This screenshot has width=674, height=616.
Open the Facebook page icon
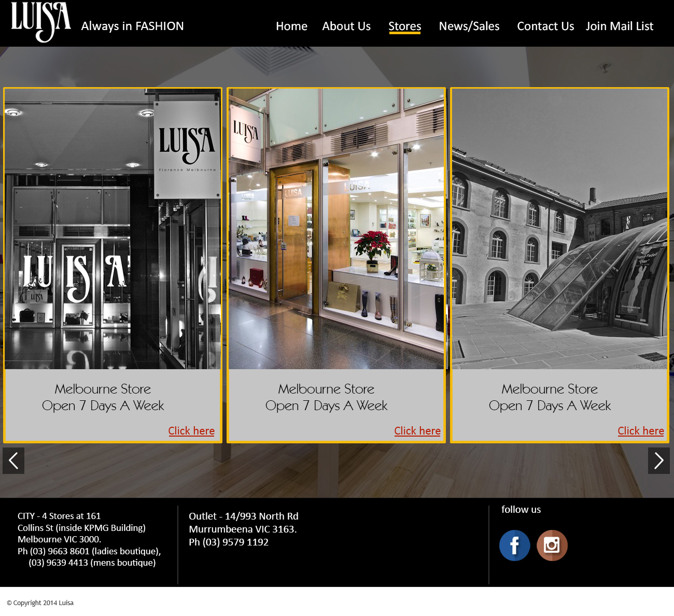[x=514, y=545]
